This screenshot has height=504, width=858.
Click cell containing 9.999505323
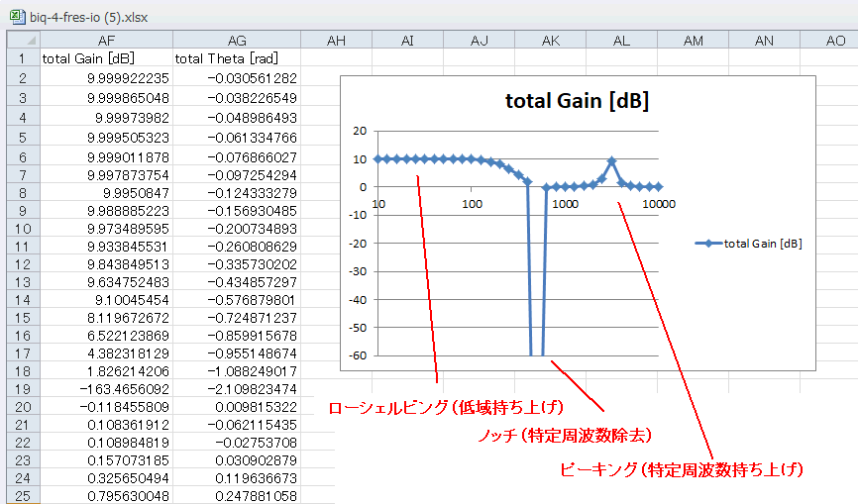(x=106, y=138)
